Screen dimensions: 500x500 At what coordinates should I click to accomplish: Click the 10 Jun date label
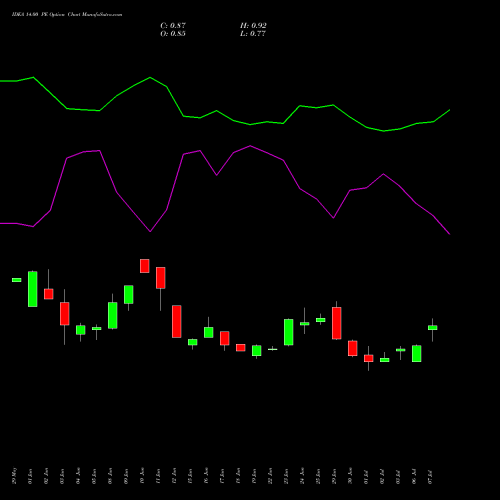click(142, 476)
